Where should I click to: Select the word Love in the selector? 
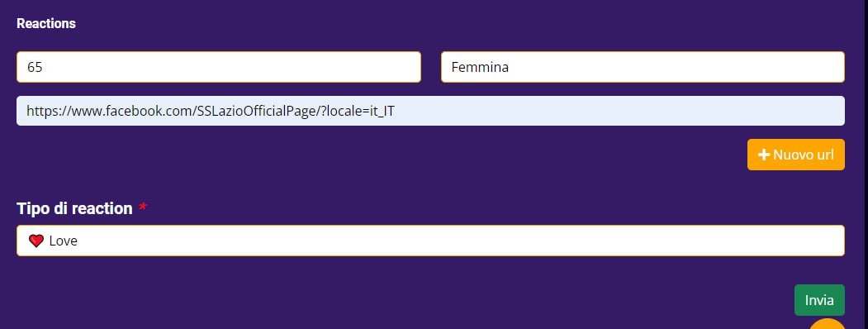(63, 241)
